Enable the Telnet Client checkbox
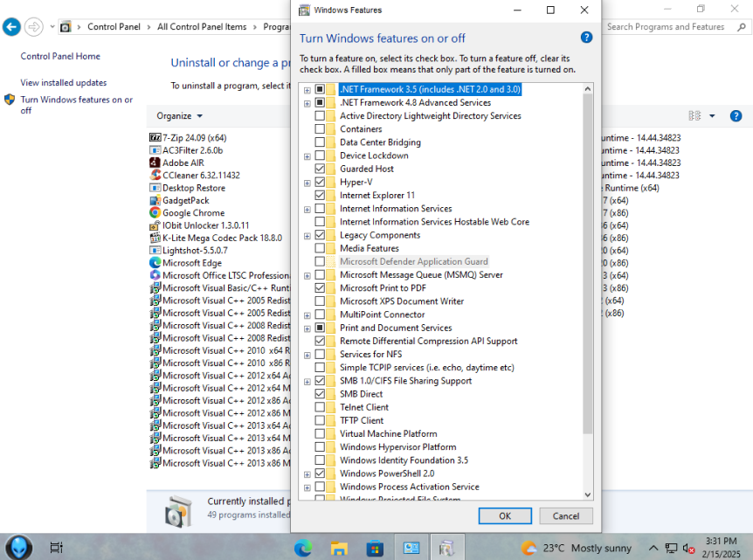 (320, 407)
